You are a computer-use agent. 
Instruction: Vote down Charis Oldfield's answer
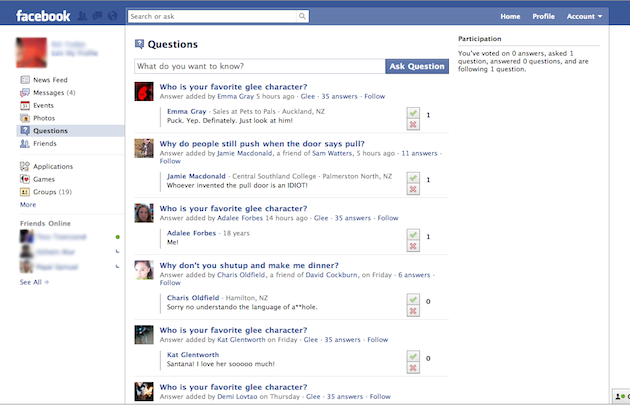pos(413,311)
